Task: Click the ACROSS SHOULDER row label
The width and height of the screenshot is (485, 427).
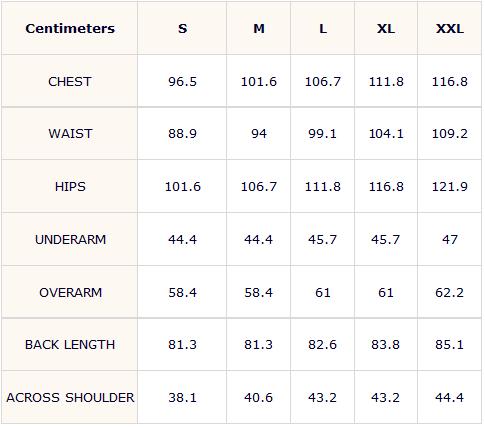Action: 70,397
